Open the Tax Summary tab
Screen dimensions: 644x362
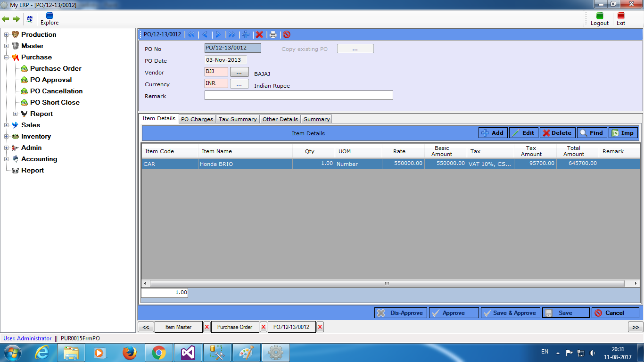point(238,119)
